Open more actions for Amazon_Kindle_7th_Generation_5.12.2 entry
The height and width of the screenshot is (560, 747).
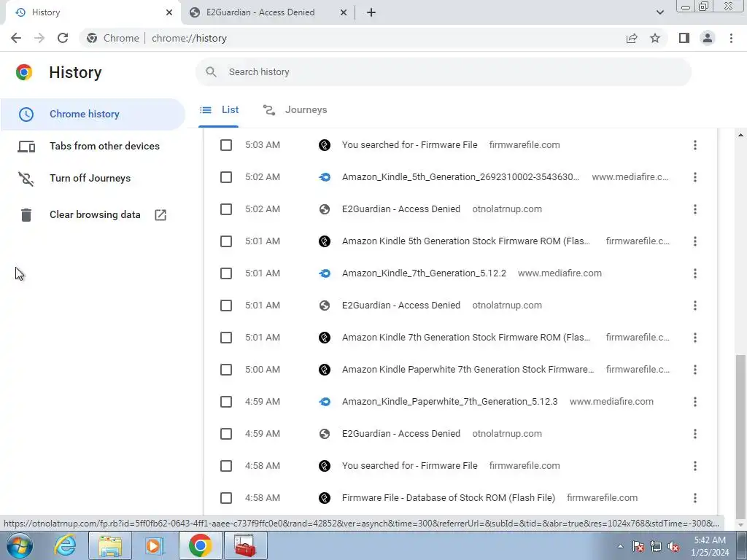[695, 273]
